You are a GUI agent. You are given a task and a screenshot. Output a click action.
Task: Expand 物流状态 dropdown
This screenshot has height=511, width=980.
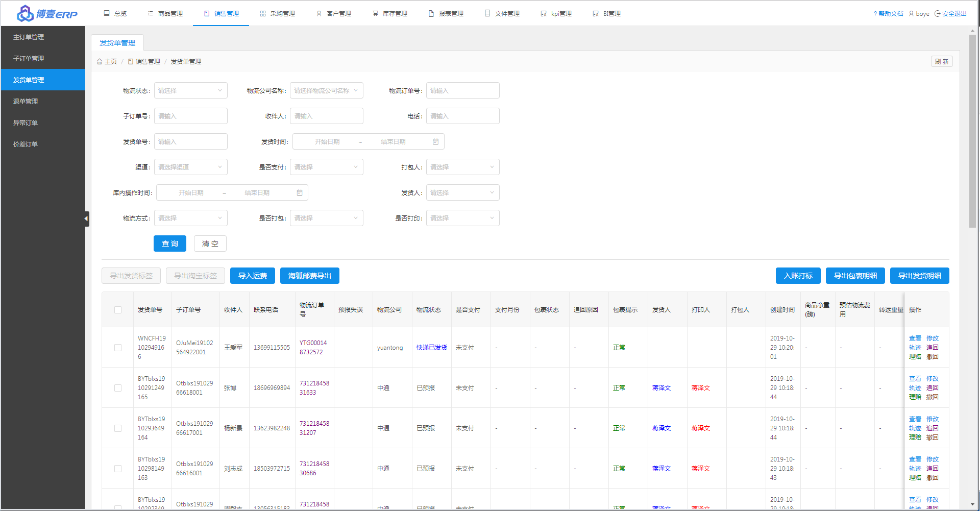pyautogui.click(x=191, y=90)
